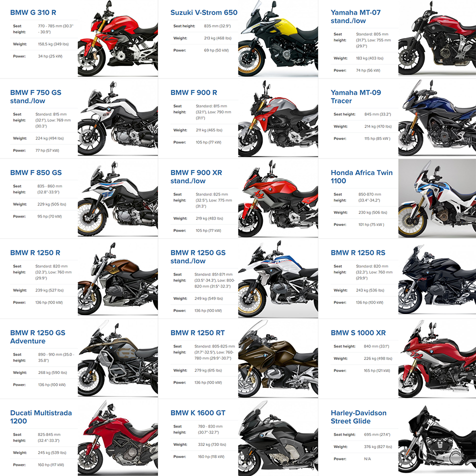Click the red Ducati Multistrada 1200 image
The height and width of the screenshot is (476, 476).
tap(118, 438)
